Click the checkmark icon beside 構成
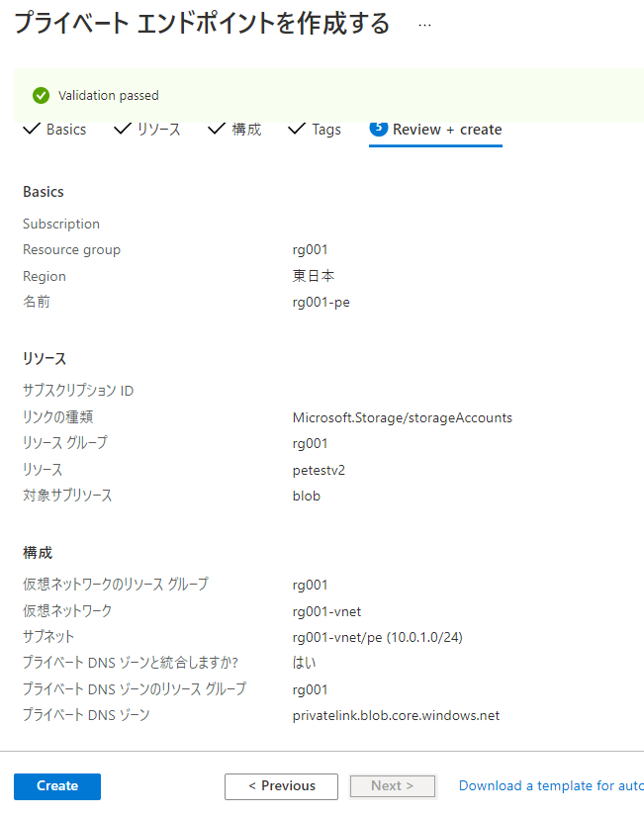Screen dimensions: 644x817 (217, 129)
